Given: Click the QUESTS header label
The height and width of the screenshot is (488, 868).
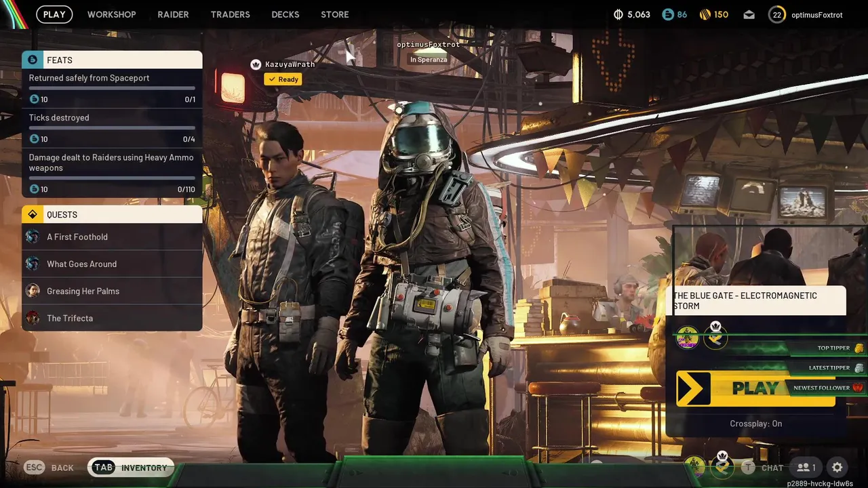Looking at the screenshot, I should [62, 215].
